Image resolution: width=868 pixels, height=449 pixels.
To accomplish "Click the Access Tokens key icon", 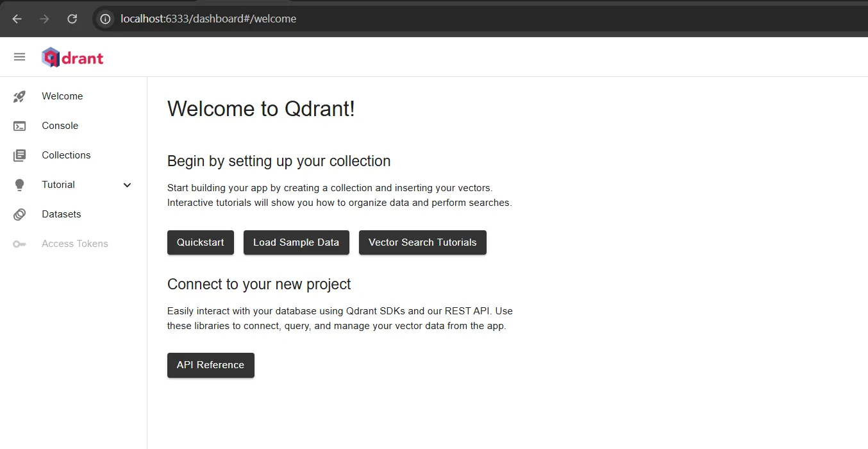I will 20,244.
